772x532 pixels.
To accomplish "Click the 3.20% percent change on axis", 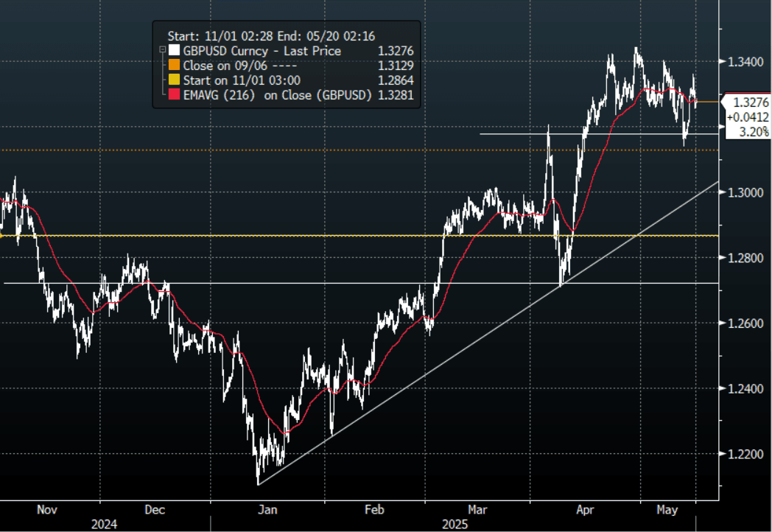I will coord(754,131).
